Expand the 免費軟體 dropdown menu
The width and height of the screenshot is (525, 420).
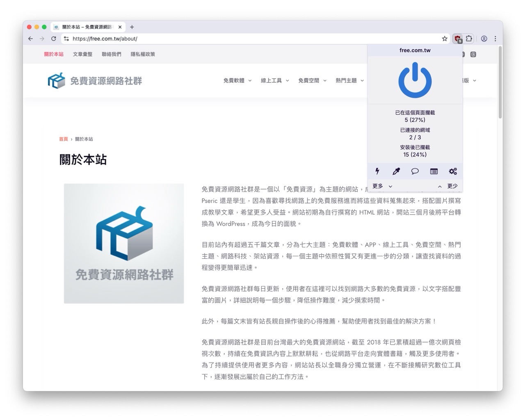(237, 81)
